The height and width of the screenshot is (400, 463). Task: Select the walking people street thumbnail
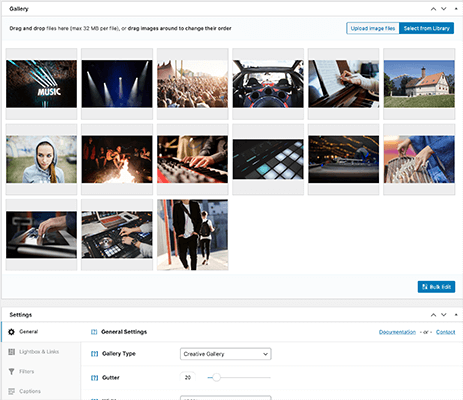pyautogui.click(x=193, y=235)
